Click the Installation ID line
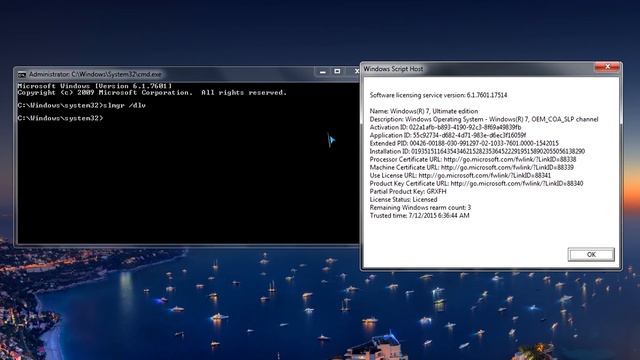The image size is (640, 360). click(477, 151)
